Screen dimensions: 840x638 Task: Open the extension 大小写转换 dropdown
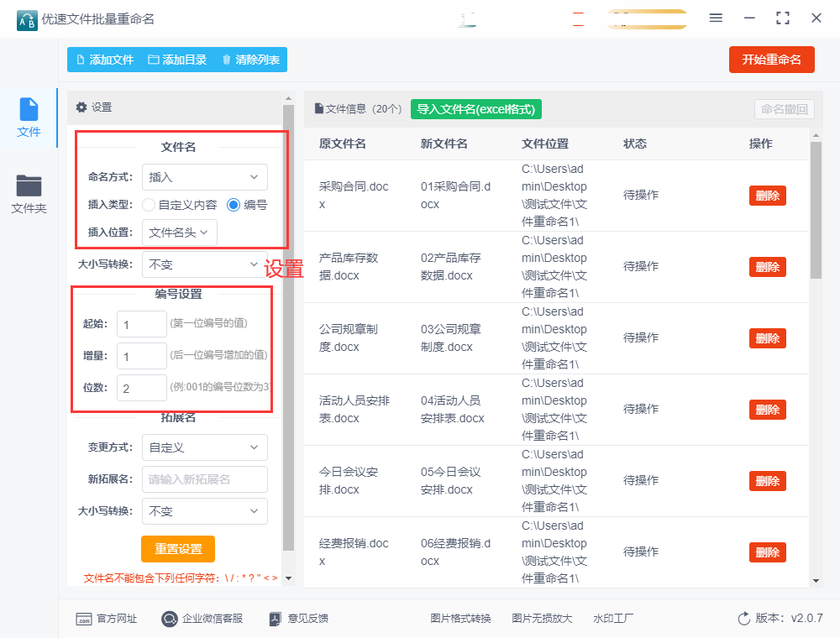205,511
